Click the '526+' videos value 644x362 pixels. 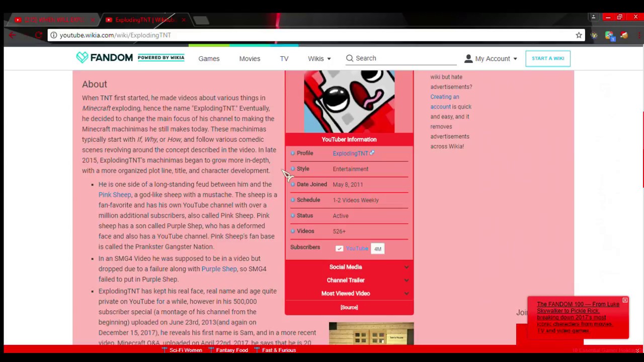tap(339, 231)
